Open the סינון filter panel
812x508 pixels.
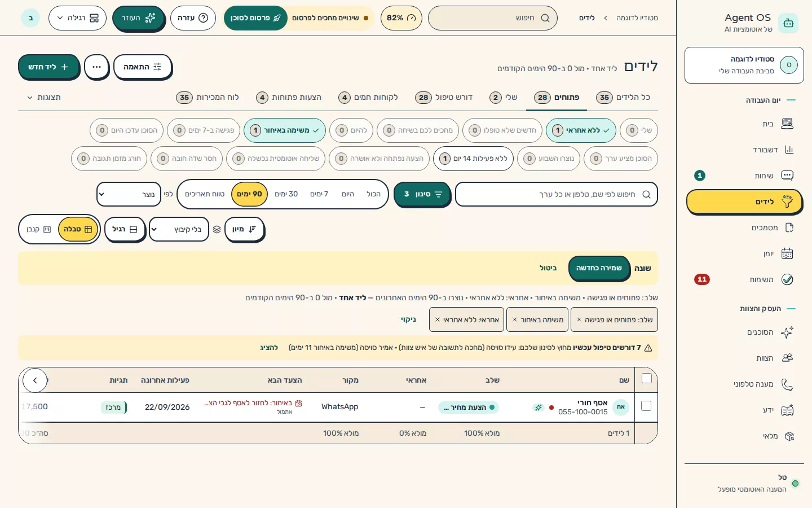click(422, 194)
